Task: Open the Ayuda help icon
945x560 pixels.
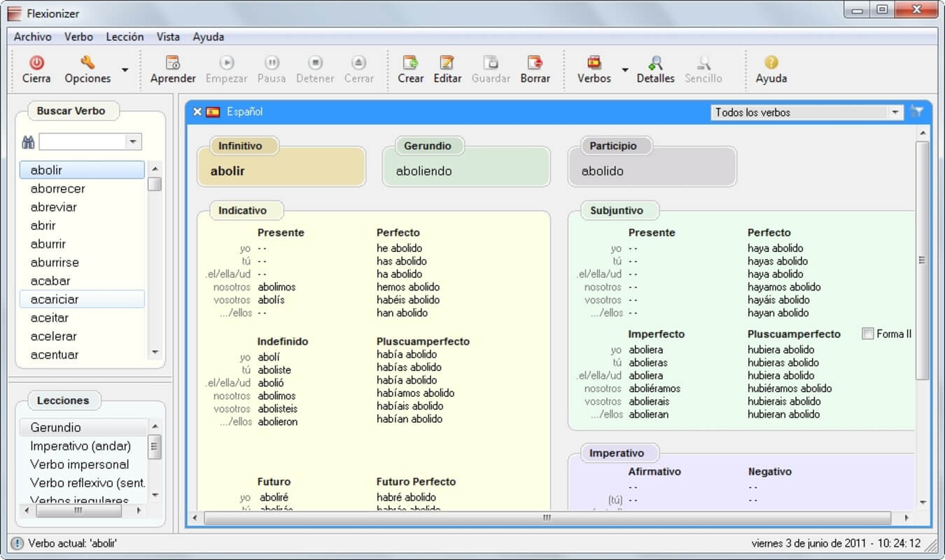Action: tap(771, 63)
